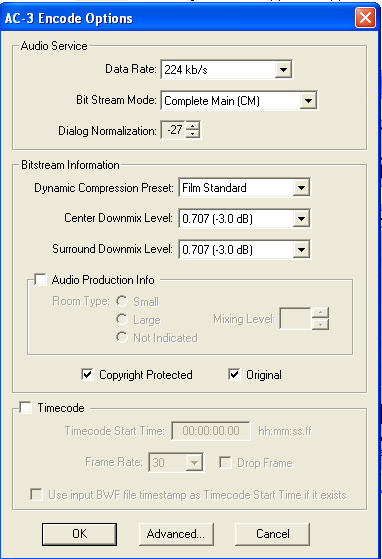The height and width of the screenshot is (559, 382).
Task: Click the Cancel button
Action: pyautogui.click(x=273, y=534)
